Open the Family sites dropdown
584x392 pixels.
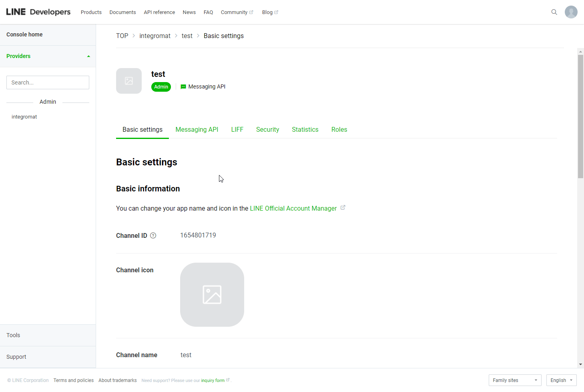point(515,380)
